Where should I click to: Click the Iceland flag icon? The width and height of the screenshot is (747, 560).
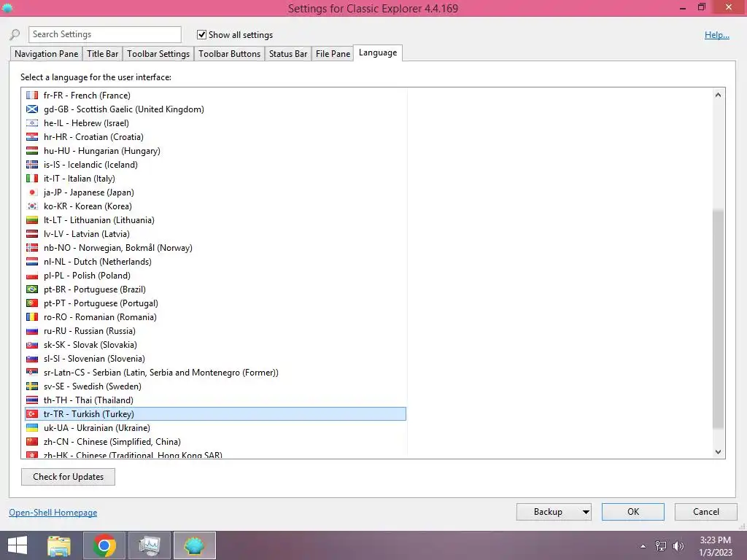[32, 164]
